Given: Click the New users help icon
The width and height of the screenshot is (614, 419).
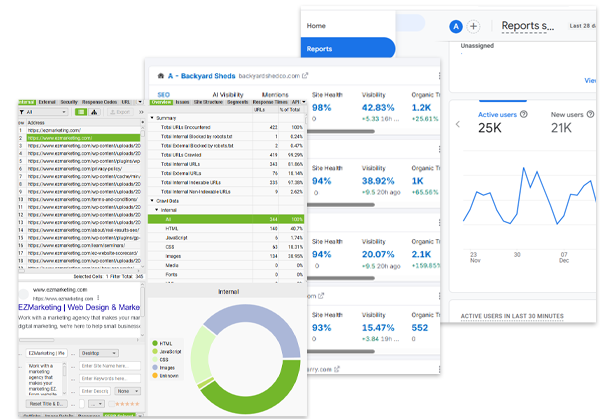Looking at the screenshot, I should click(x=591, y=114).
